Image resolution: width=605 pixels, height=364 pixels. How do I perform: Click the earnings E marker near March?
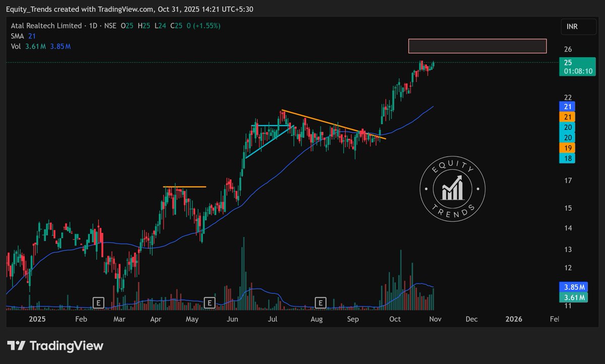coord(99,302)
